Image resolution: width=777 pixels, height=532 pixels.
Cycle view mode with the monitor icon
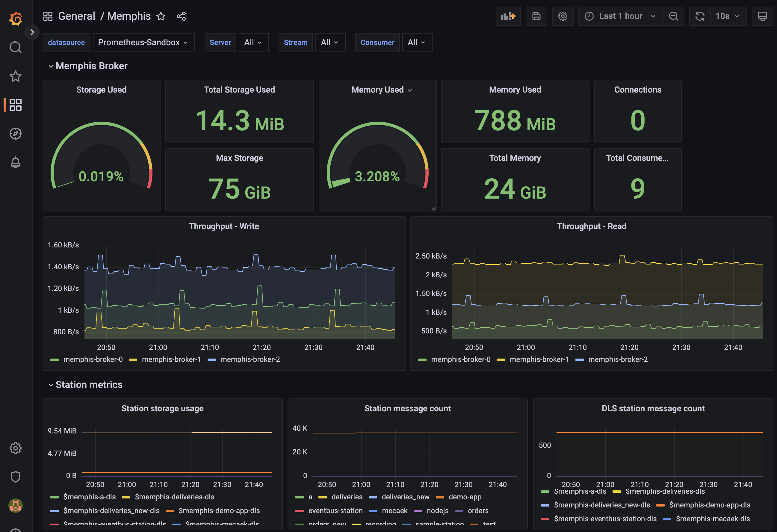tap(762, 16)
